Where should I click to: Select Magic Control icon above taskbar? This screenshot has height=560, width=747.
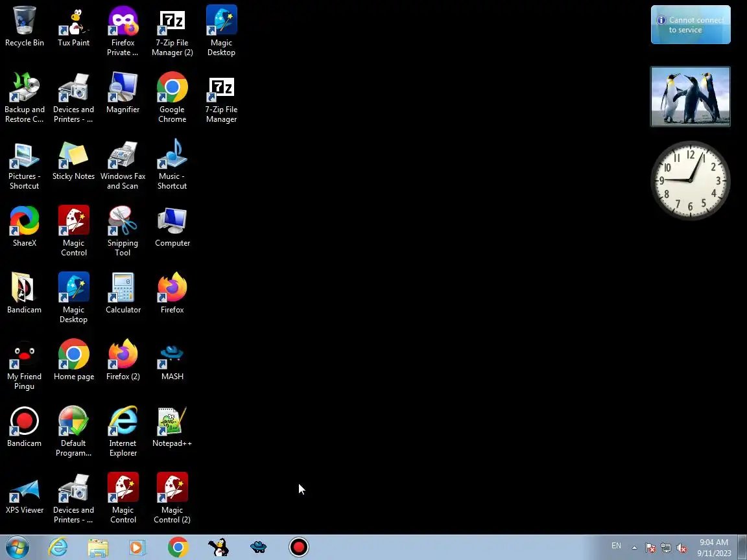click(123, 498)
